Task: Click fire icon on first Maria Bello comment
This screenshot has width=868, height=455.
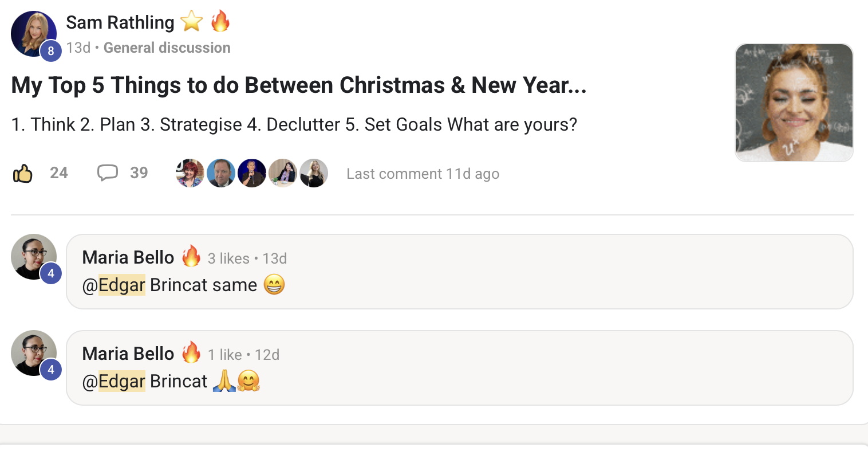Action: point(191,257)
